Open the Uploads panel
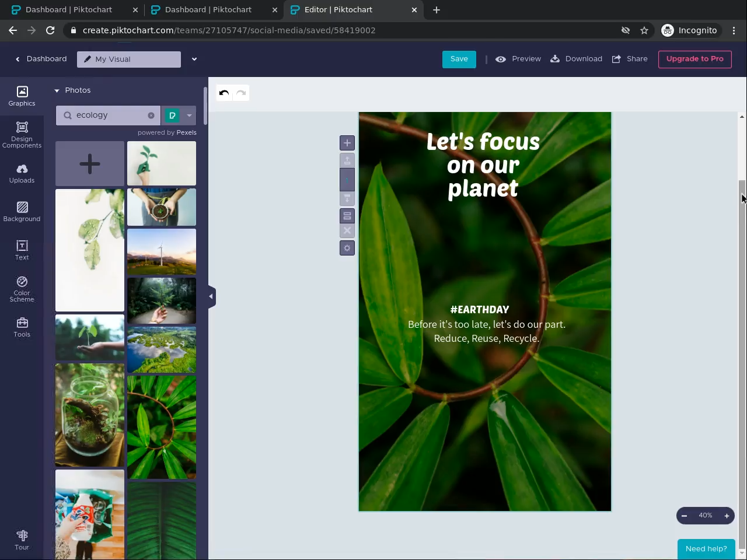Viewport: 747px width, 560px height. point(22,173)
